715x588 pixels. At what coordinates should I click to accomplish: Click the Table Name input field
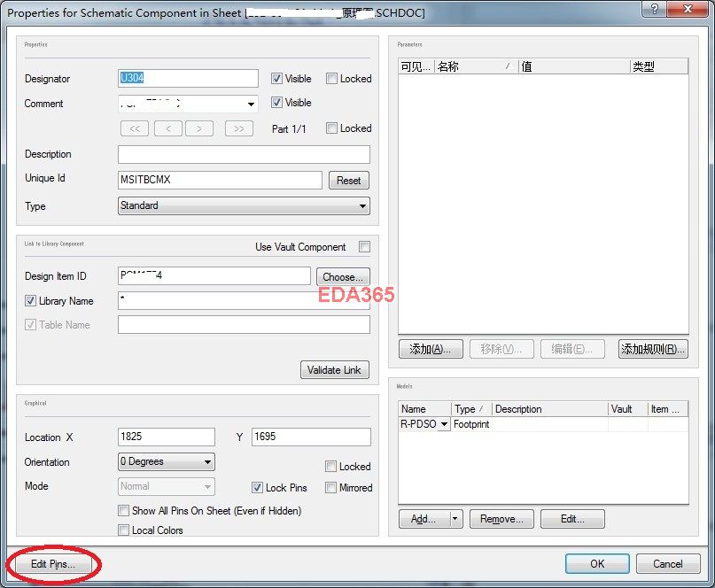pos(244,325)
